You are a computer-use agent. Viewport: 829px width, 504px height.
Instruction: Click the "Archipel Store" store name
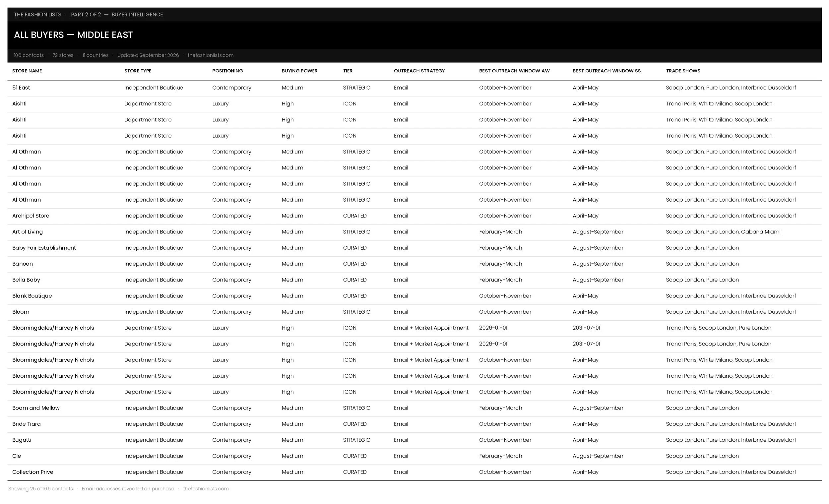31,216
